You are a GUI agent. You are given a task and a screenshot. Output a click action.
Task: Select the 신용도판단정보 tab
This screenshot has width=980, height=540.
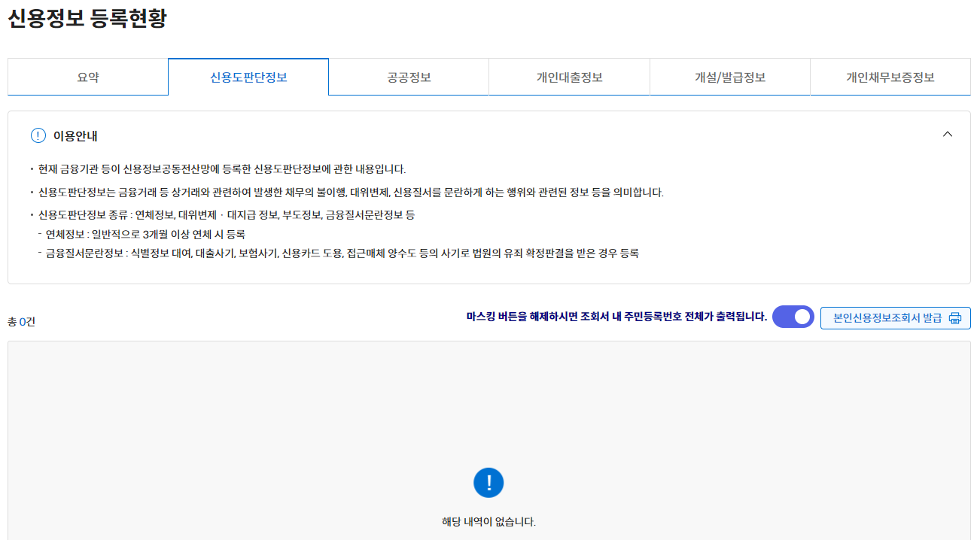tap(248, 77)
